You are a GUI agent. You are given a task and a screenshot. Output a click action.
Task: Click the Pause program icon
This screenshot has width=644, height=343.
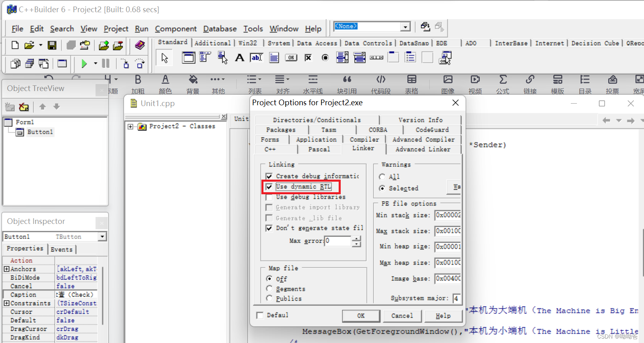(106, 63)
